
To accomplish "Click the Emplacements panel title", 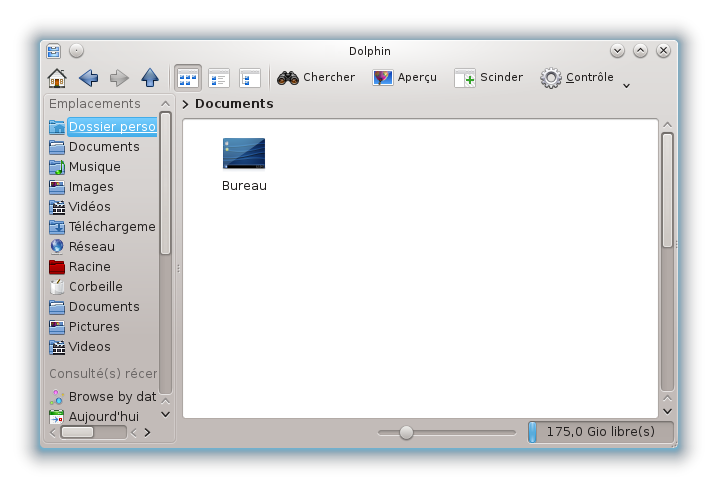I will (95, 104).
